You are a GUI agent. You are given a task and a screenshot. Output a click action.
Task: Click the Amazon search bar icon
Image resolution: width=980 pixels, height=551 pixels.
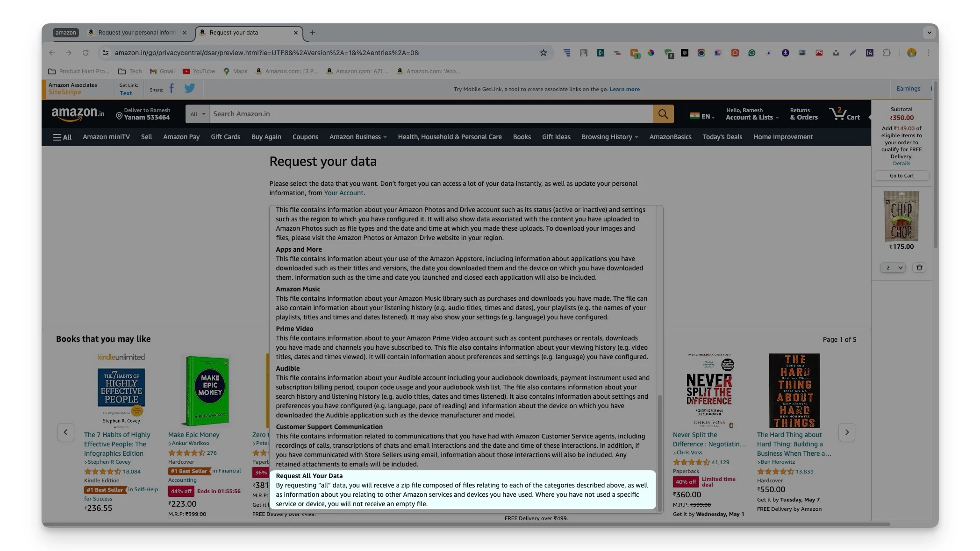point(662,113)
